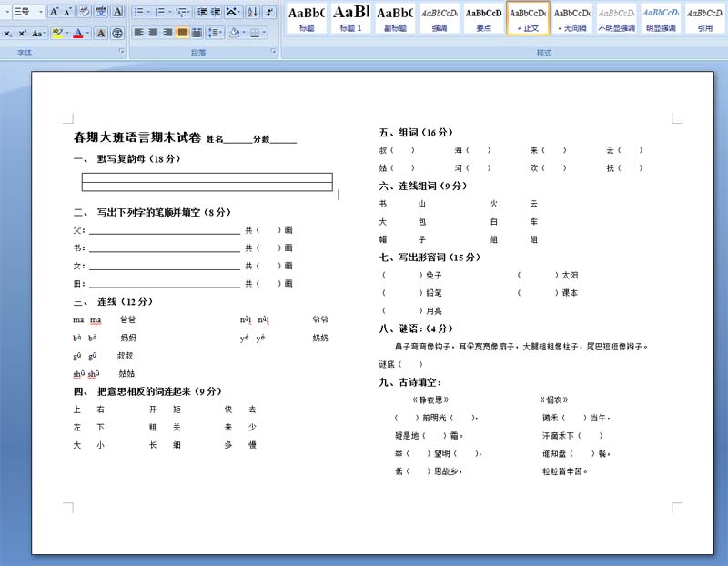Screen dimensions: 728x566
Task: Toggle show/hide paragraph marks
Action: pos(269,12)
